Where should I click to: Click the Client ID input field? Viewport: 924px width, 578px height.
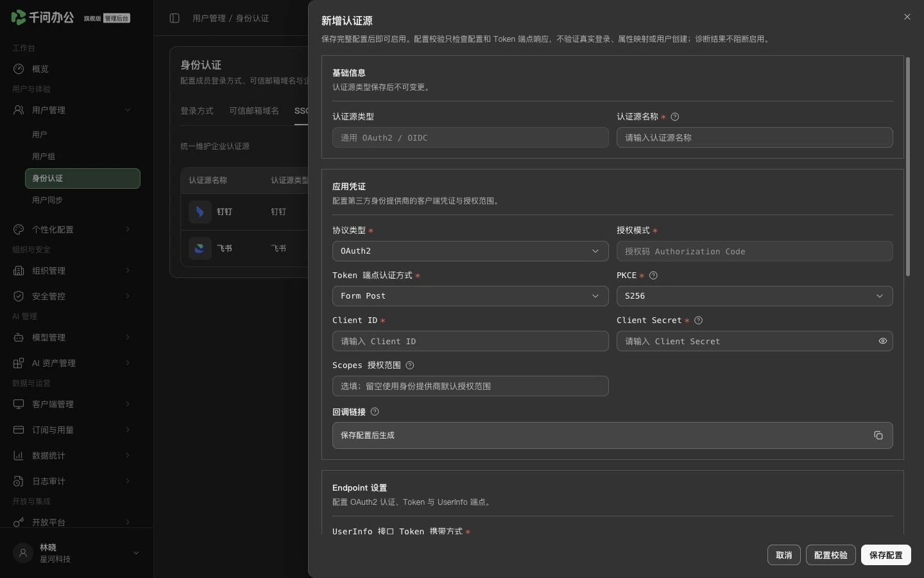click(470, 341)
